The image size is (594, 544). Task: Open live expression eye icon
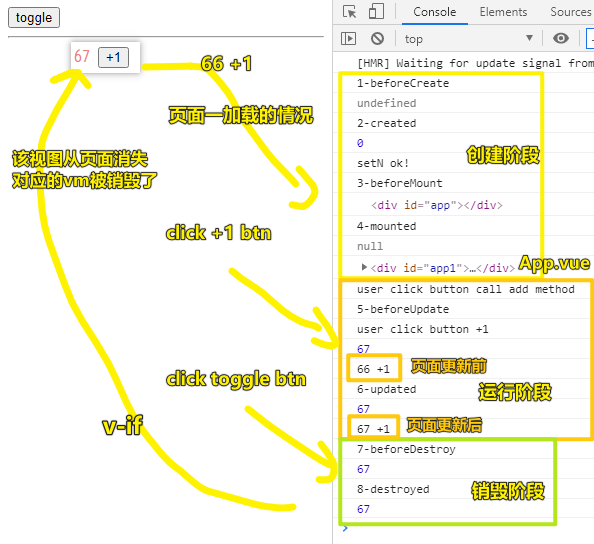pos(561,38)
